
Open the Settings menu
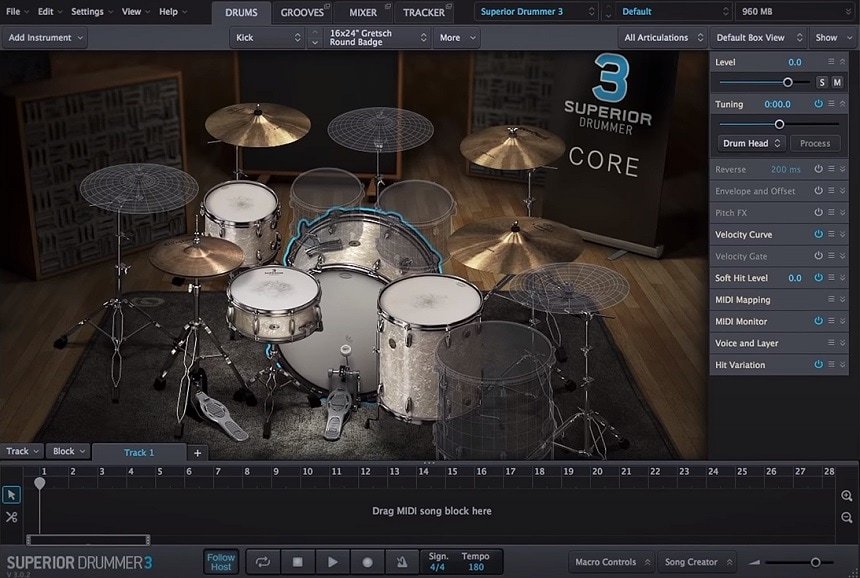click(92, 12)
